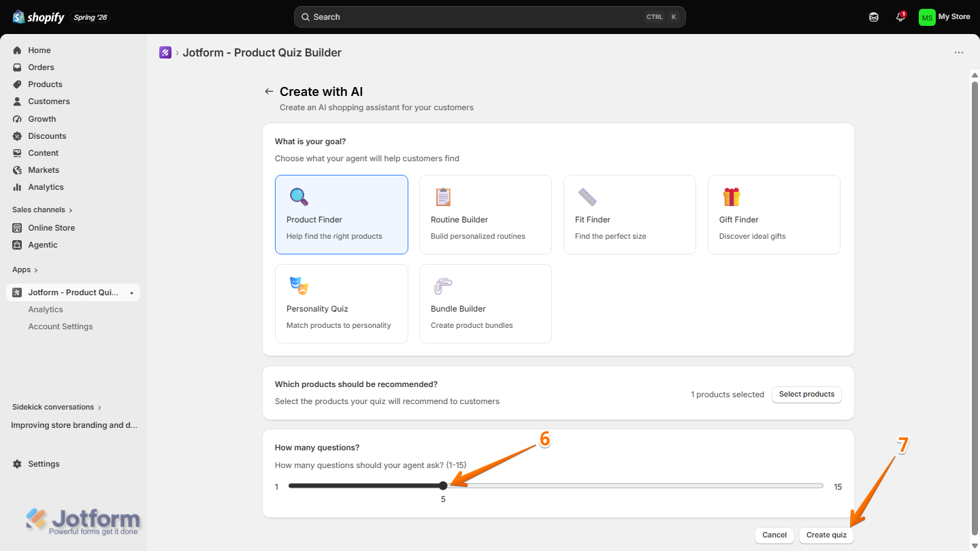Go back using the arrow beside Create with AI
This screenshot has height=551, width=980.
coord(269,91)
